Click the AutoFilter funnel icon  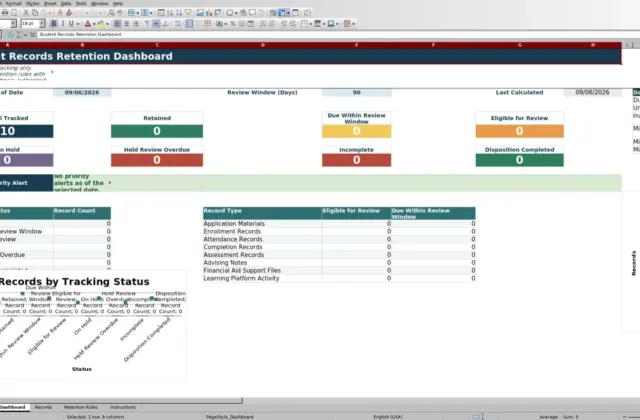[x=188, y=13]
